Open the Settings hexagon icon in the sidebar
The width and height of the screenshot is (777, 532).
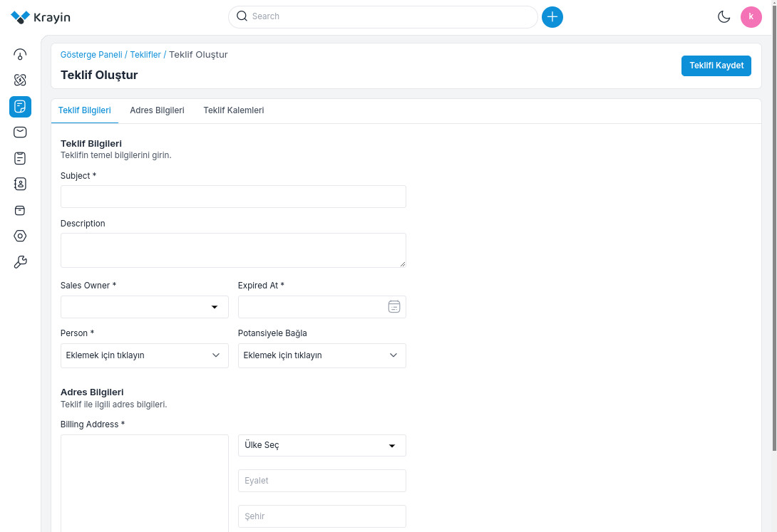pyautogui.click(x=20, y=236)
